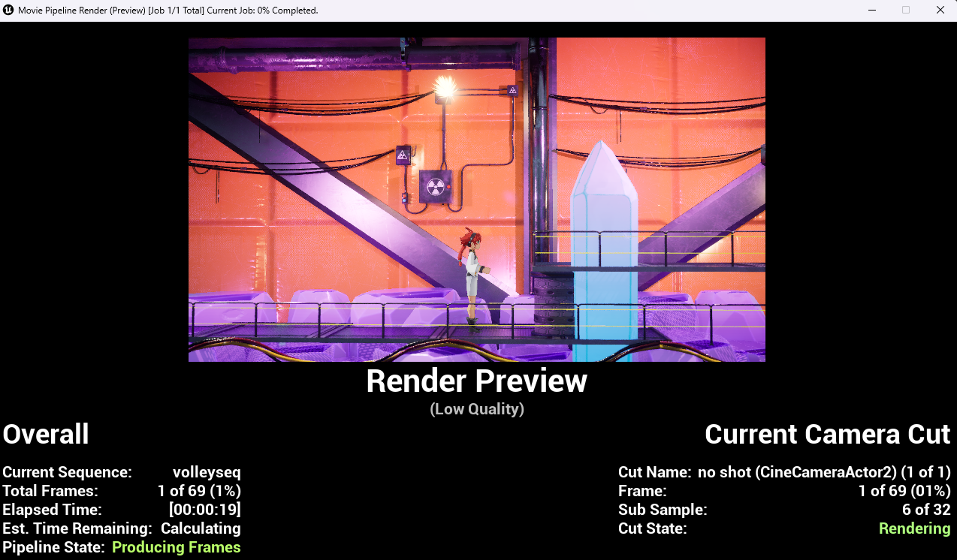Viewport: 957px width, 560px height.
Task: Click the 'Total Frames:' label
Action: 50,491
